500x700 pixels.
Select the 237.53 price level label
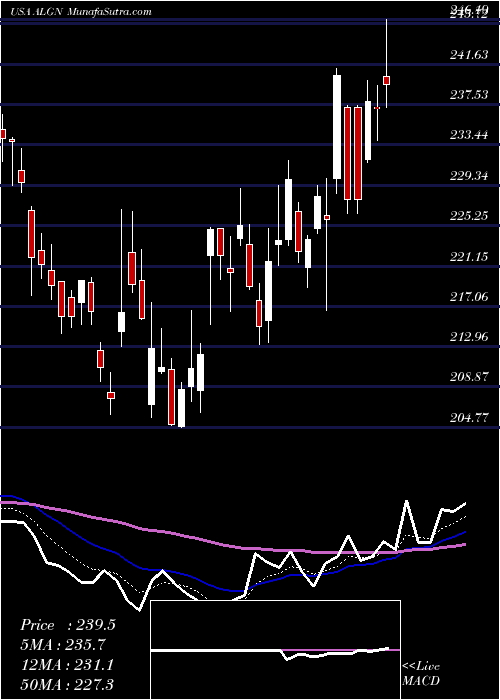(x=469, y=95)
